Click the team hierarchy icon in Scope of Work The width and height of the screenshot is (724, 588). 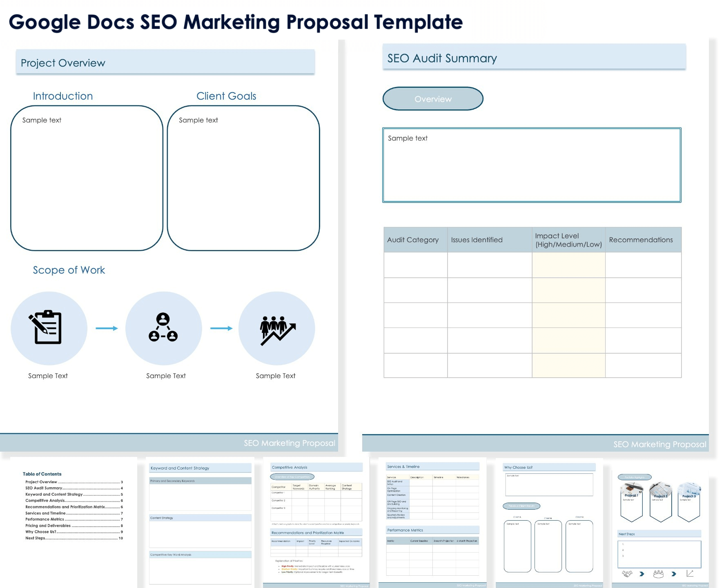pos(163,327)
